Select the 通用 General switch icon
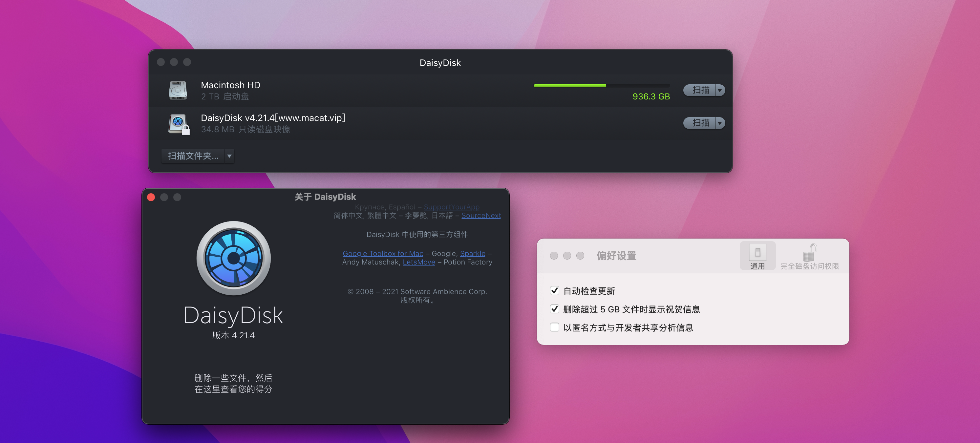The image size is (980, 443). (x=757, y=253)
